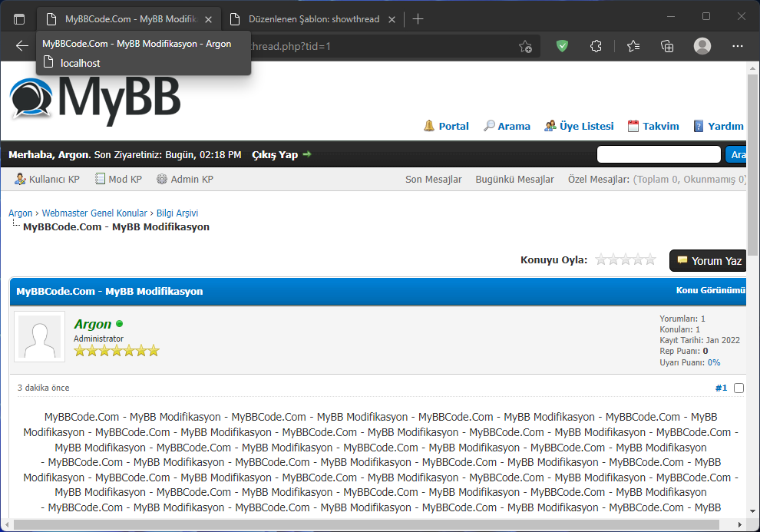Viewport: 760px width, 532px height.
Task: View Son Mesajlar recent posts
Action: [433, 180]
